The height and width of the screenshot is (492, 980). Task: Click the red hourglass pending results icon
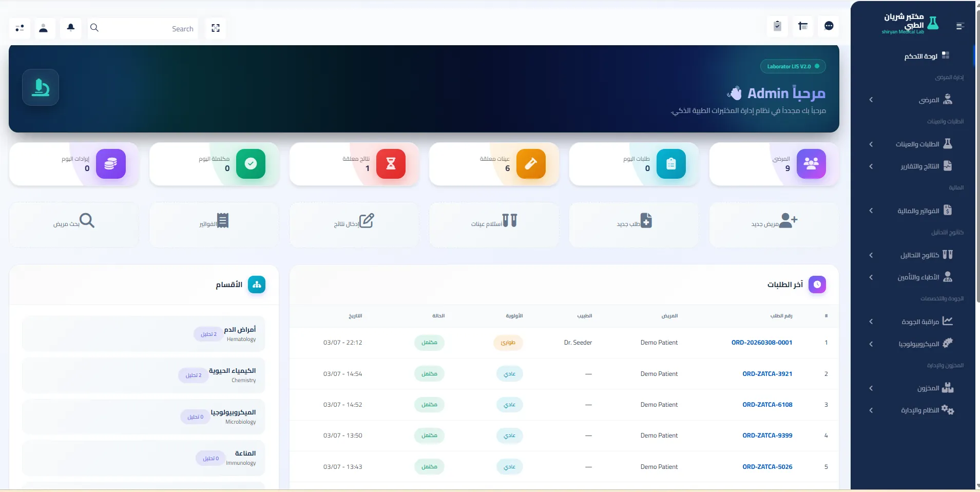[391, 164]
